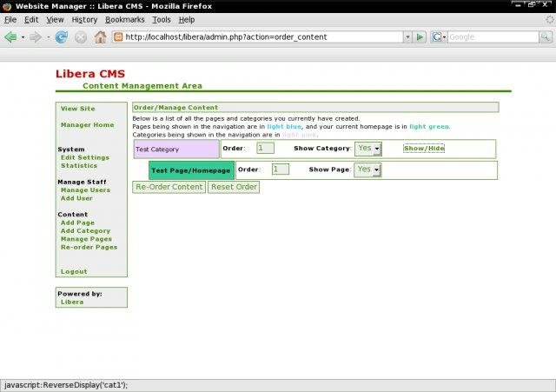
Task: Click the Test Category order field
Action: click(265, 148)
